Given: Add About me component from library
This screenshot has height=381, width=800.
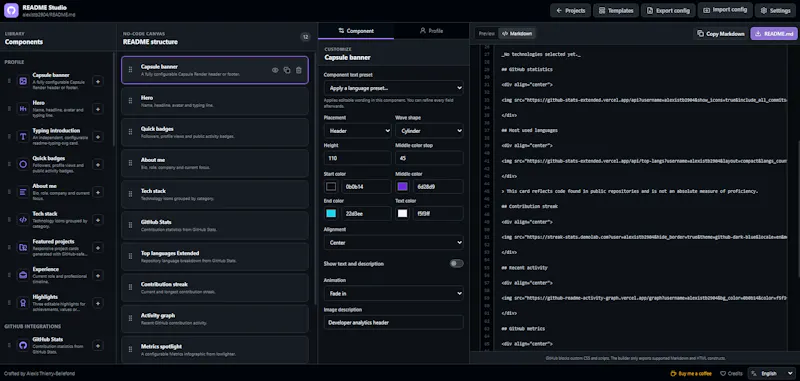Looking at the screenshot, I should click(x=98, y=192).
